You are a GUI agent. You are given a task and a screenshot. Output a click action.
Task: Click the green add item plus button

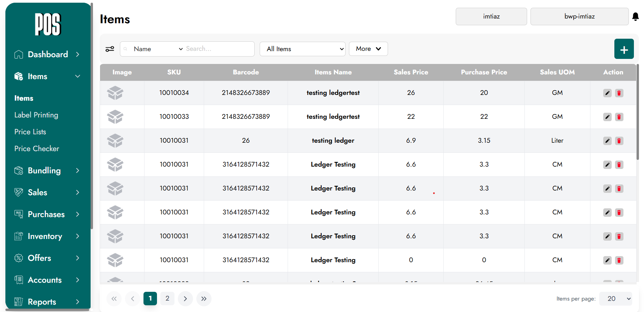pyautogui.click(x=624, y=49)
